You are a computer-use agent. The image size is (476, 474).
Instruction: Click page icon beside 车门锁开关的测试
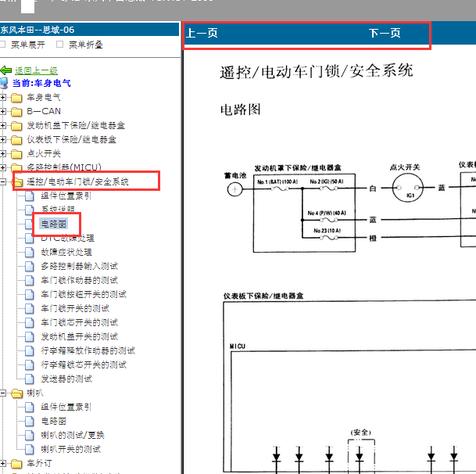pyautogui.click(x=30, y=308)
